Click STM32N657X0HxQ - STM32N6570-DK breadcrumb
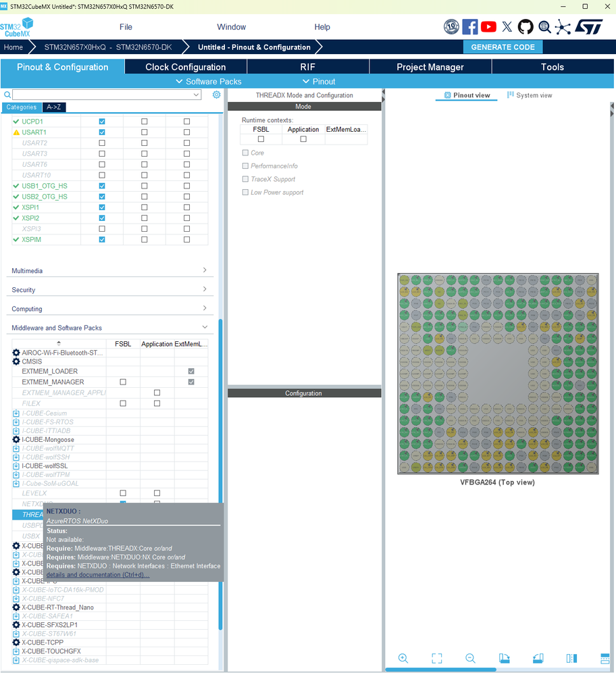The width and height of the screenshot is (616, 675). click(x=108, y=47)
